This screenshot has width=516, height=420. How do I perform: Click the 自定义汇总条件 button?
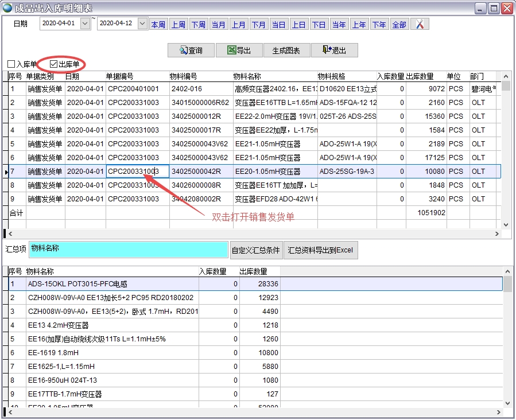pyautogui.click(x=255, y=250)
